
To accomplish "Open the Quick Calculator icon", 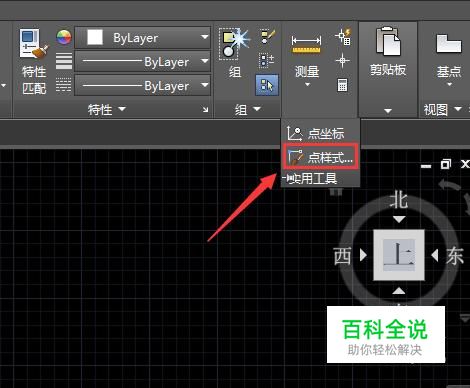I will [x=342, y=85].
